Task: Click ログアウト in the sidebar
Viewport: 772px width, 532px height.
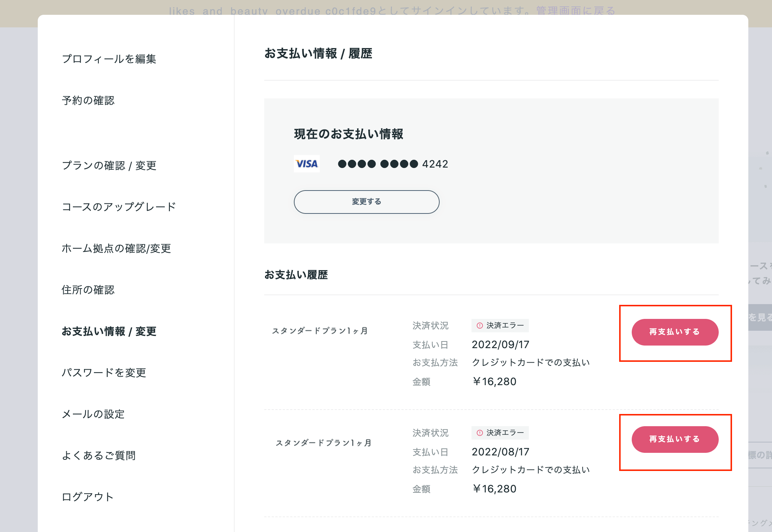Action: pos(87,497)
